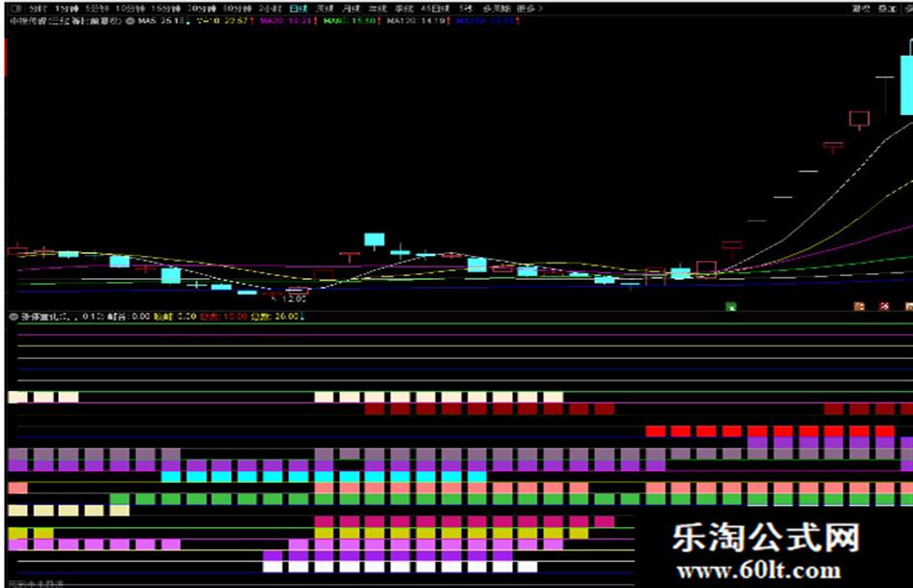
Task: Select the 2小时 period tab
Action: click(271, 9)
